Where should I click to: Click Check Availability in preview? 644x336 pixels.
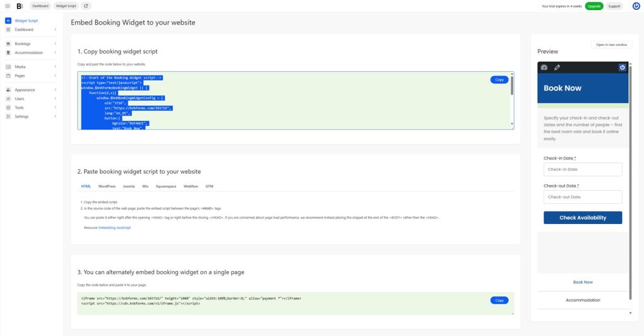pyautogui.click(x=582, y=218)
